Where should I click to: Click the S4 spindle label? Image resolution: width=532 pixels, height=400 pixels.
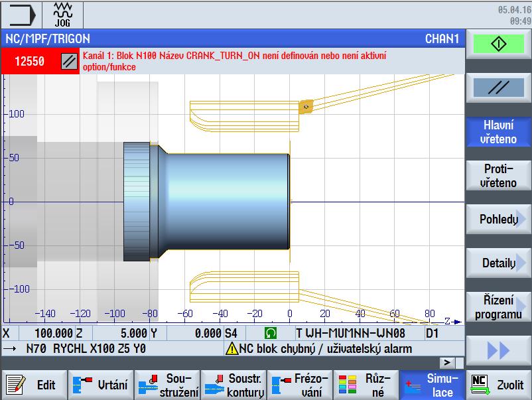[x=231, y=333]
